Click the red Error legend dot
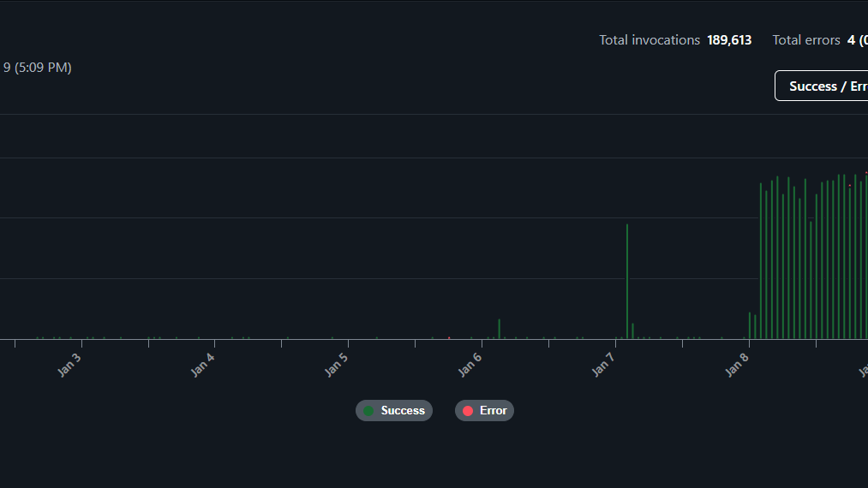The height and width of the screenshot is (488, 868). click(x=468, y=411)
